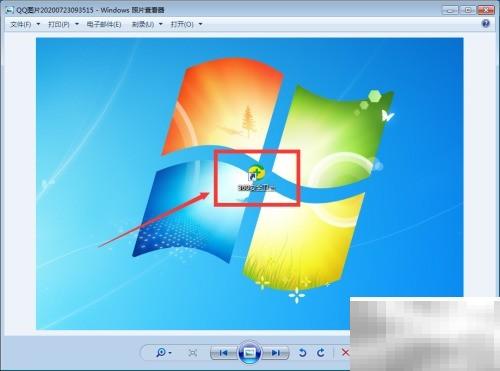Go to the previous picture
Viewport: 500px width, 371px height.
click(x=223, y=352)
